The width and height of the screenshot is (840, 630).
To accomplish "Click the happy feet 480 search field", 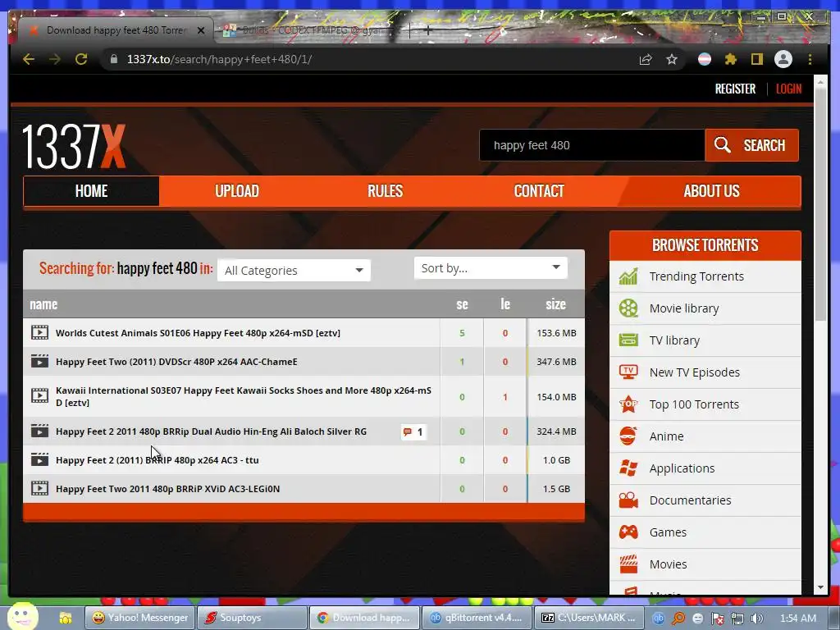I will tap(592, 145).
